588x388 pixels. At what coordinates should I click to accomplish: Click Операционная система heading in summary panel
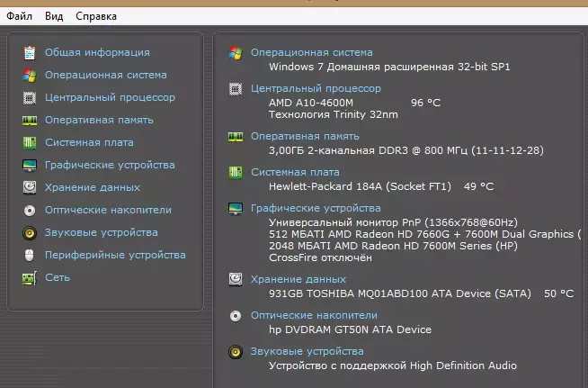click(x=312, y=52)
